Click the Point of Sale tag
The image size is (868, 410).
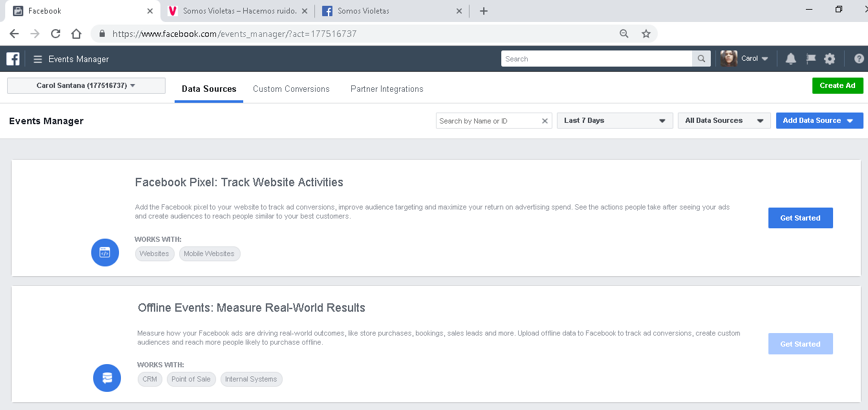191,379
